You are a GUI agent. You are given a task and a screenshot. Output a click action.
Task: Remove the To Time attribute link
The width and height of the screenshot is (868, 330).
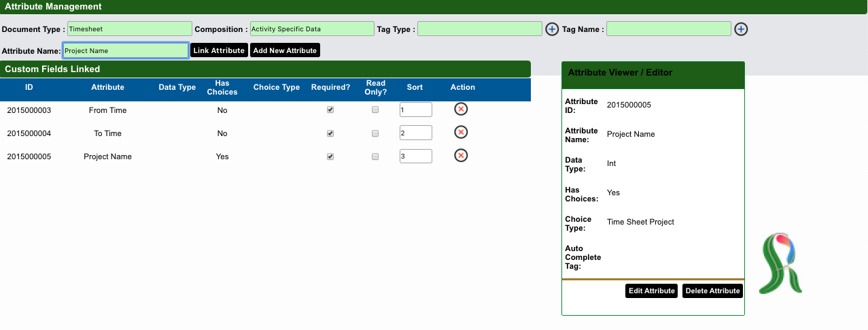[x=461, y=132]
